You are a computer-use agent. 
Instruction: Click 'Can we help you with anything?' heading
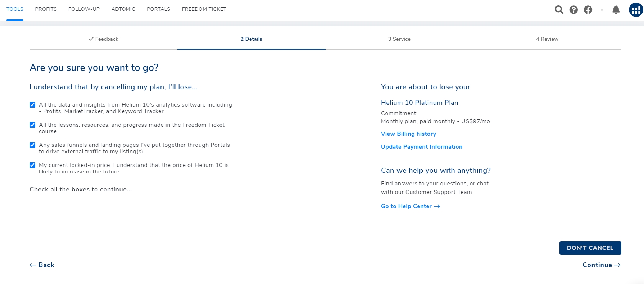[x=436, y=170]
